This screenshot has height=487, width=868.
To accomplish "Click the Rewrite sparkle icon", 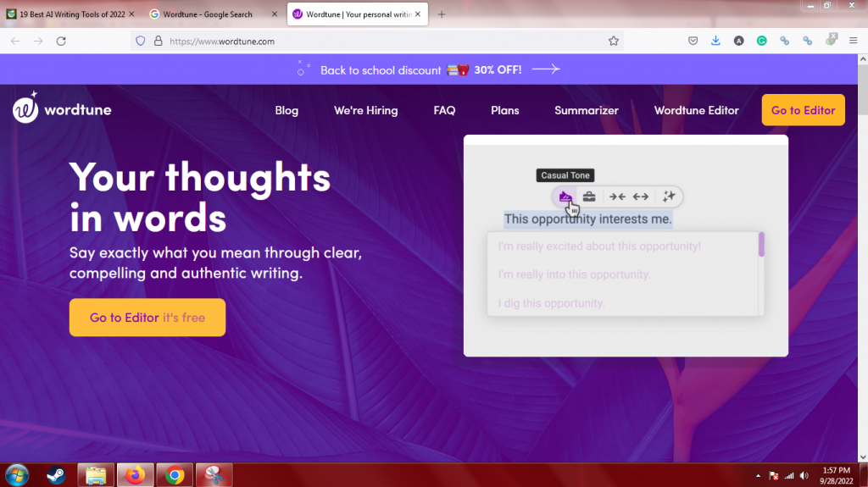I will point(669,196).
